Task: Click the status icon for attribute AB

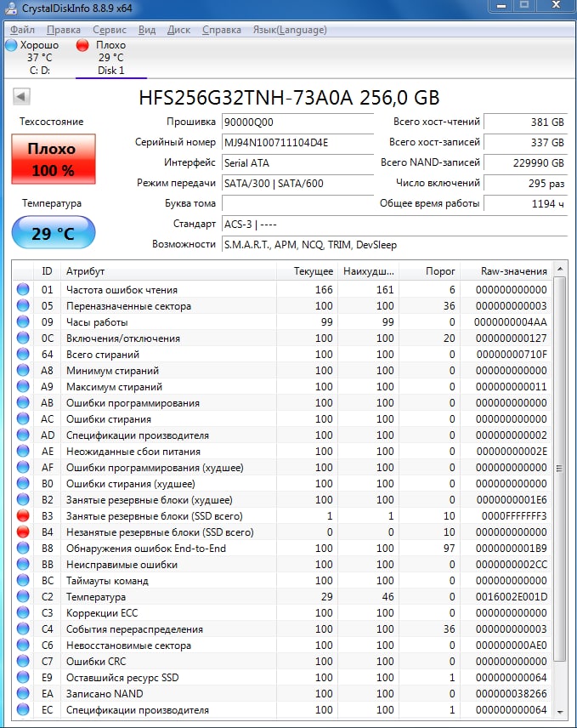Action: 23,402
